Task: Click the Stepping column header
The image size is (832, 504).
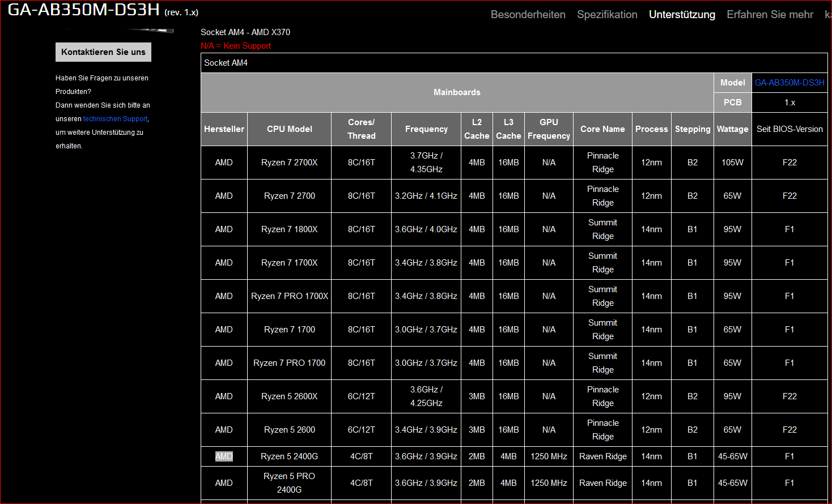Action: tap(693, 129)
